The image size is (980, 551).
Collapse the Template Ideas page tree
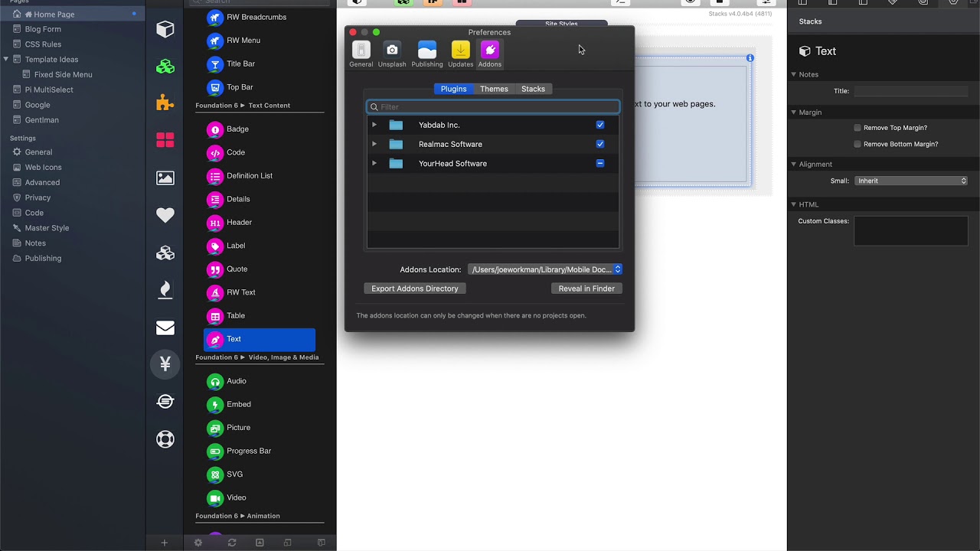pos(6,59)
